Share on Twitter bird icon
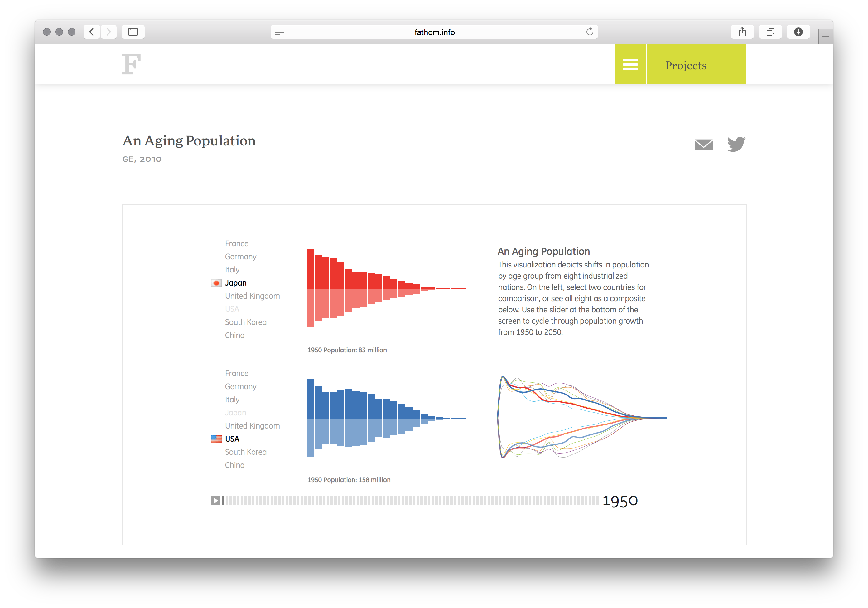 (736, 144)
